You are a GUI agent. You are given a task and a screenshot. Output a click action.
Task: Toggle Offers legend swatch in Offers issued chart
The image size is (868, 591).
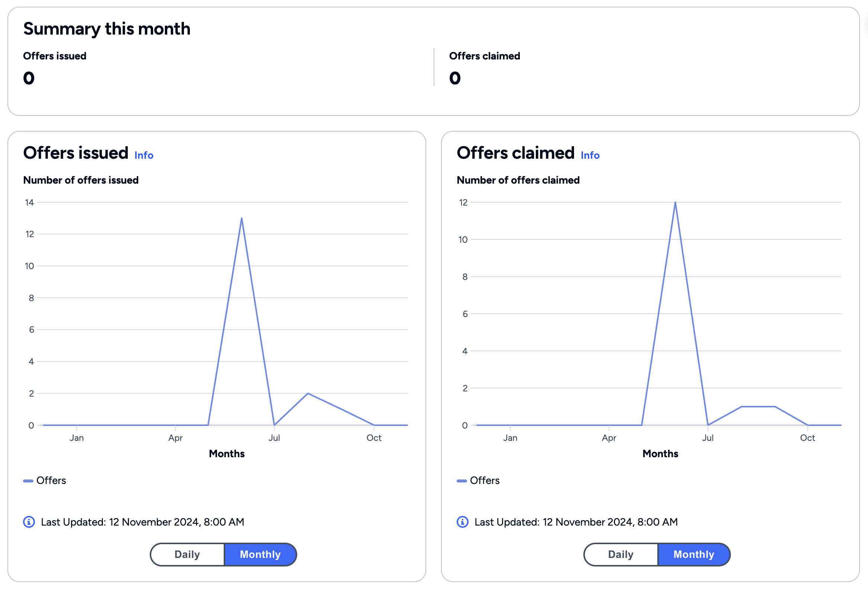(x=28, y=481)
